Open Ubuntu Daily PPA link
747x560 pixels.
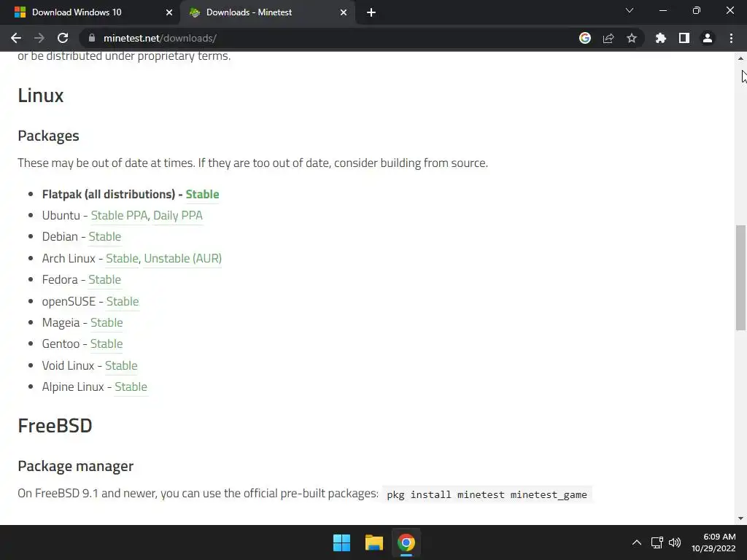(x=178, y=215)
